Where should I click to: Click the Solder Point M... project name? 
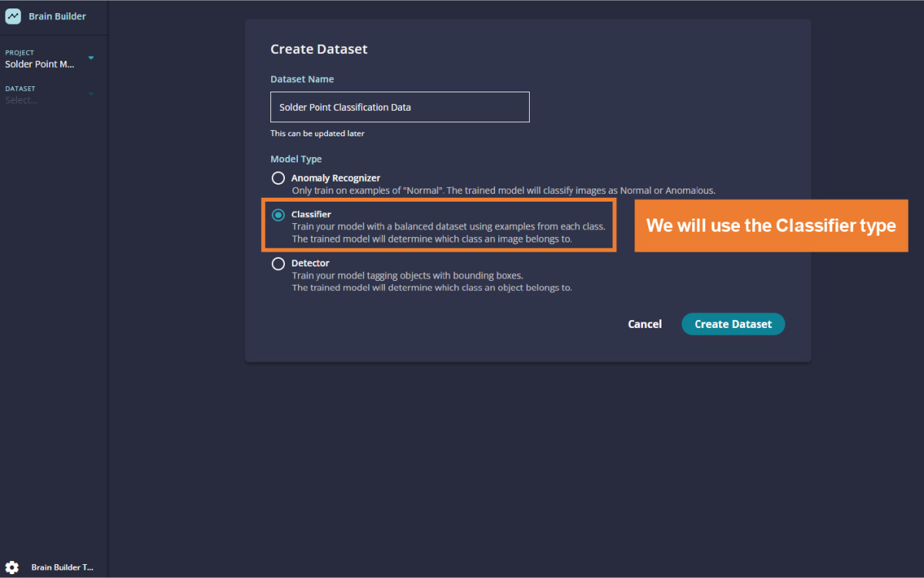coord(40,65)
